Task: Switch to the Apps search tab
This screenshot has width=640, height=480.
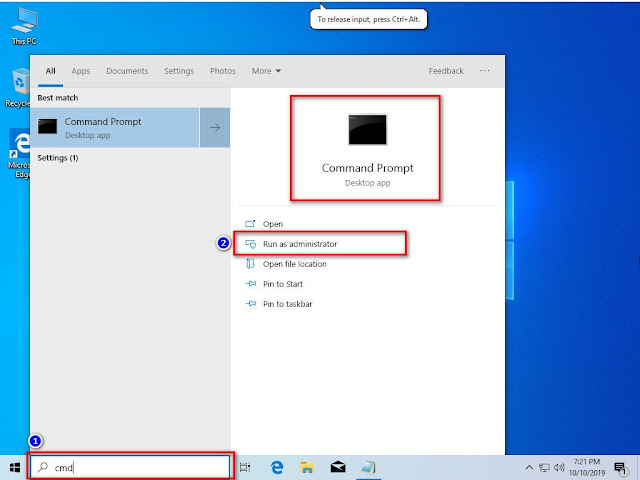Action: click(x=81, y=71)
